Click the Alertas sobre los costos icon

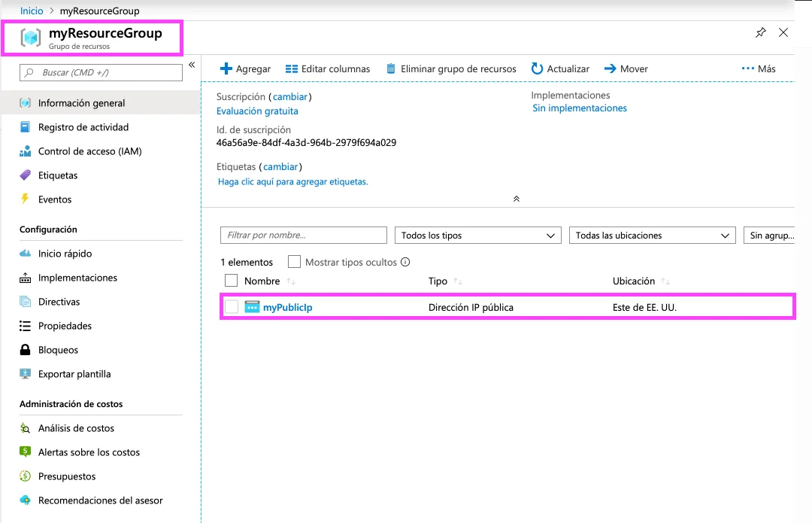[25, 452]
